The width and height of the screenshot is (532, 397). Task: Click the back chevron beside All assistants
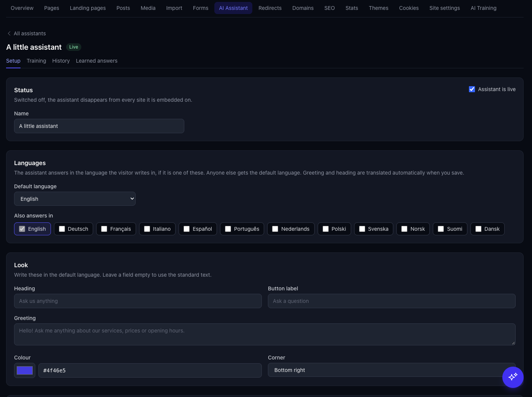click(9, 33)
